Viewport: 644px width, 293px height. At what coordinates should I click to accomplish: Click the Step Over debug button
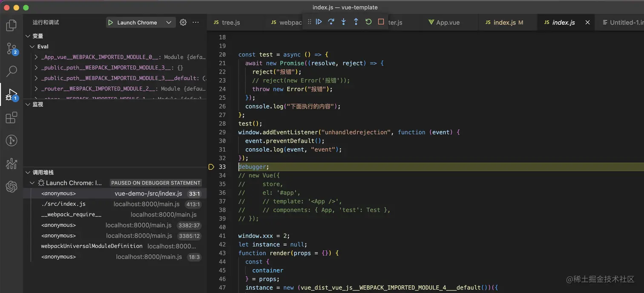click(331, 22)
